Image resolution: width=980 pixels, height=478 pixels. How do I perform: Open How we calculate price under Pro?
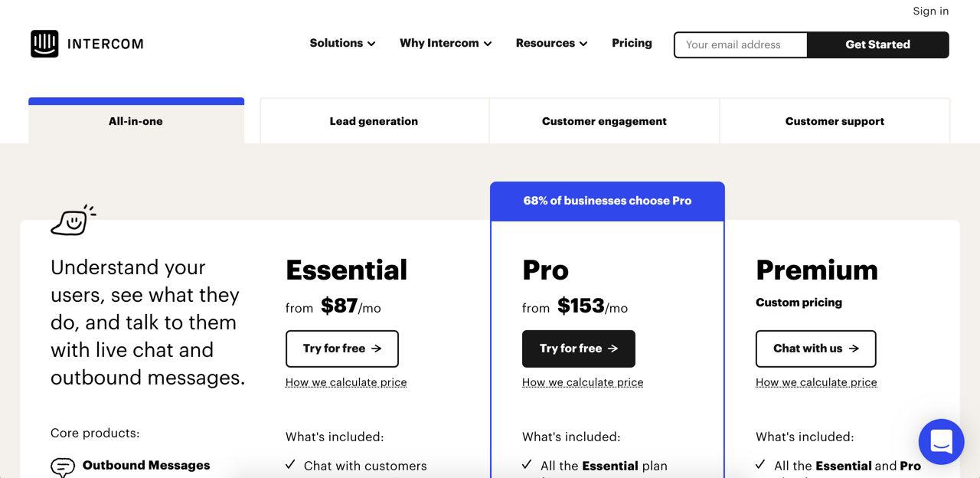pyautogui.click(x=583, y=382)
